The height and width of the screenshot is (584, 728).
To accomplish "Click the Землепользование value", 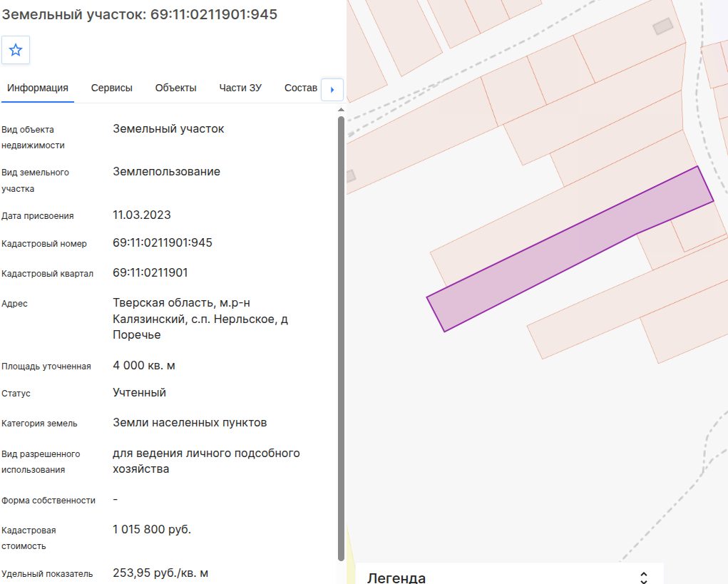I will [166, 172].
